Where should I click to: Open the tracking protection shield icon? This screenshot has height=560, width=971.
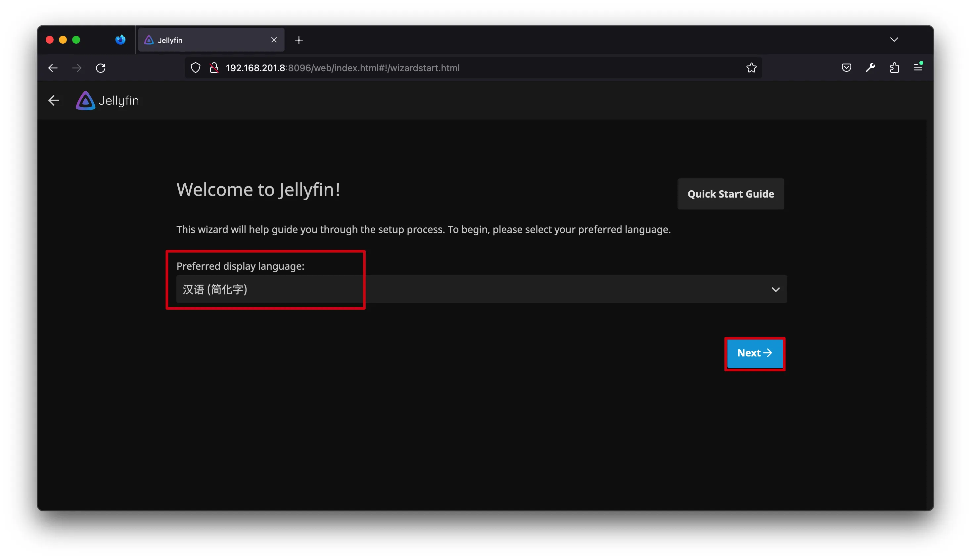pyautogui.click(x=196, y=68)
